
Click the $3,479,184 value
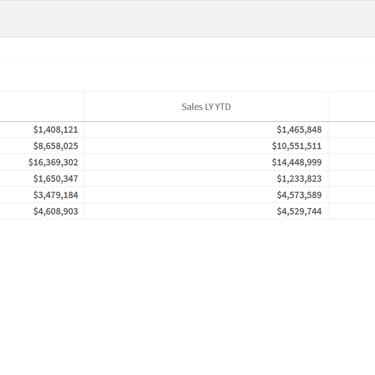56,195
